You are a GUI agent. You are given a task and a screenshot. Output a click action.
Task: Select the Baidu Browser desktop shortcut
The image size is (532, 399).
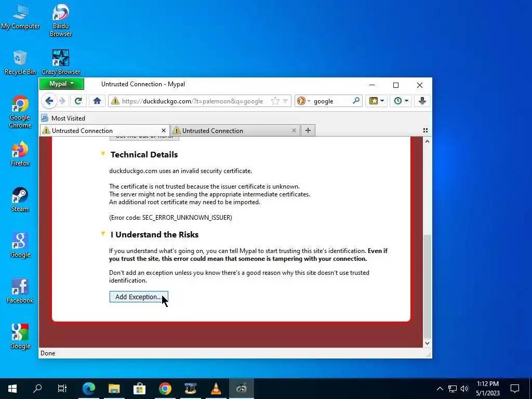[x=61, y=20]
